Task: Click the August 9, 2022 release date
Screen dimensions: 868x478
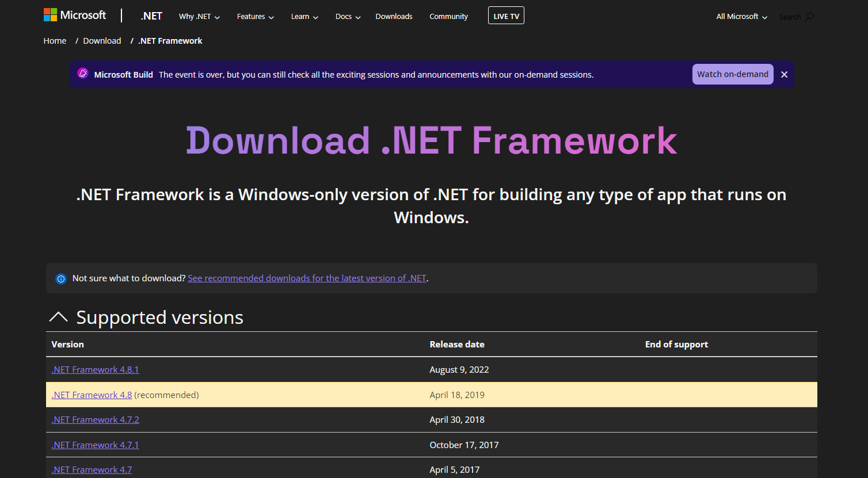Action: 459,370
